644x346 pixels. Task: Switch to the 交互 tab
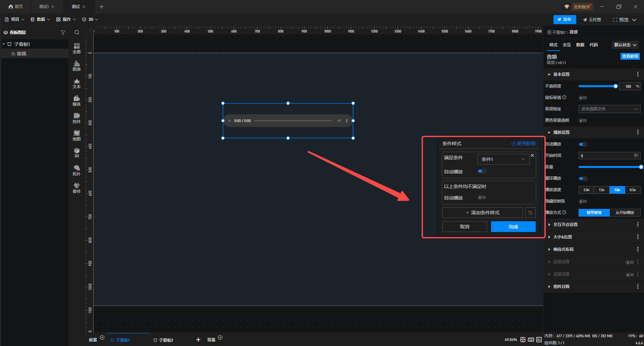pos(567,45)
